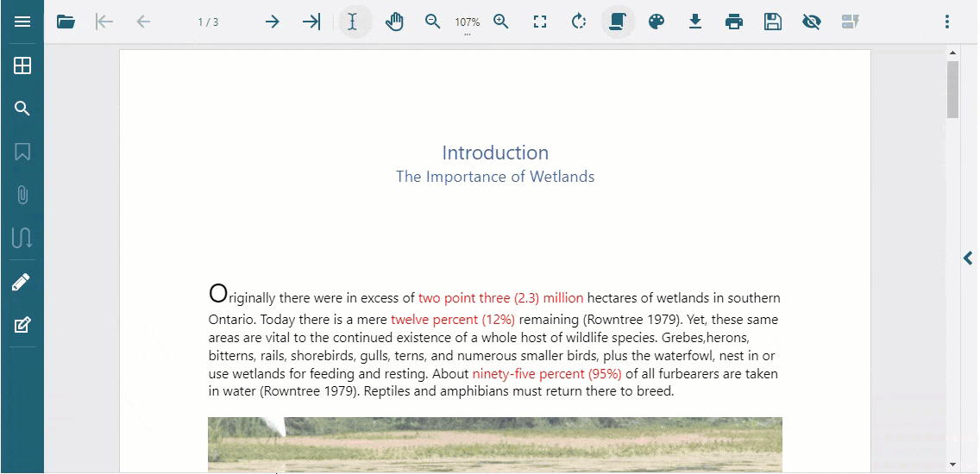Viewport: 980px width, 474px height.
Task: Zoom in with the plus magnifier
Action: point(500,22)
